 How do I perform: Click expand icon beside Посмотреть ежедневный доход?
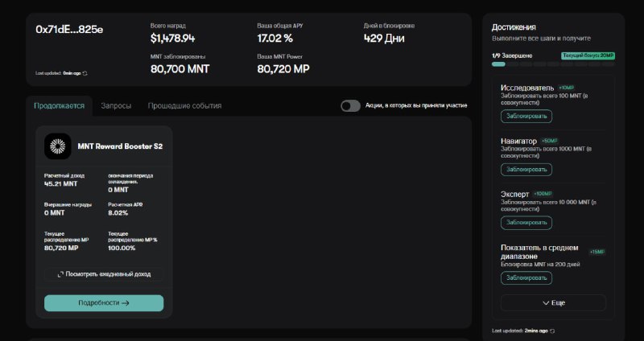(x=60, y=274)
